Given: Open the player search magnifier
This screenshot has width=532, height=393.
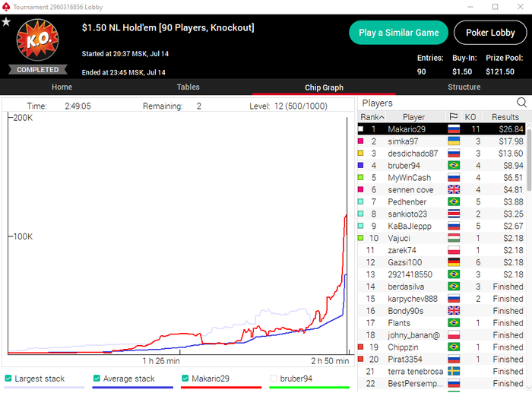Looking at the screenshot, I should 521,102.
